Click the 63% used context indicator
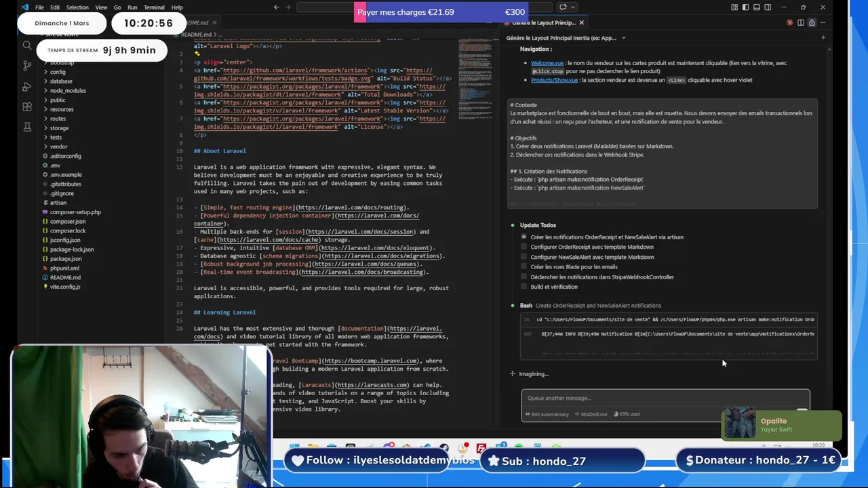Screen dimensions: 868x488 pyautogui.click(x=627, y=414)
